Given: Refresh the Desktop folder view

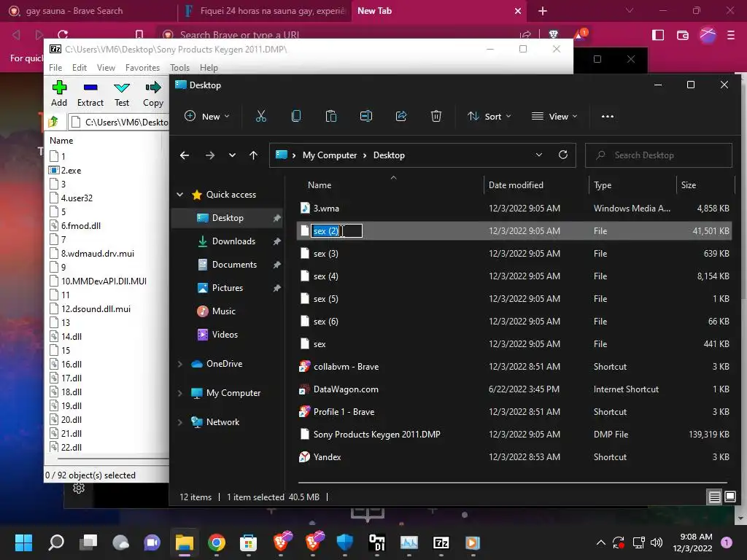Looking at the screenshot, I should (x=563, y=155).
